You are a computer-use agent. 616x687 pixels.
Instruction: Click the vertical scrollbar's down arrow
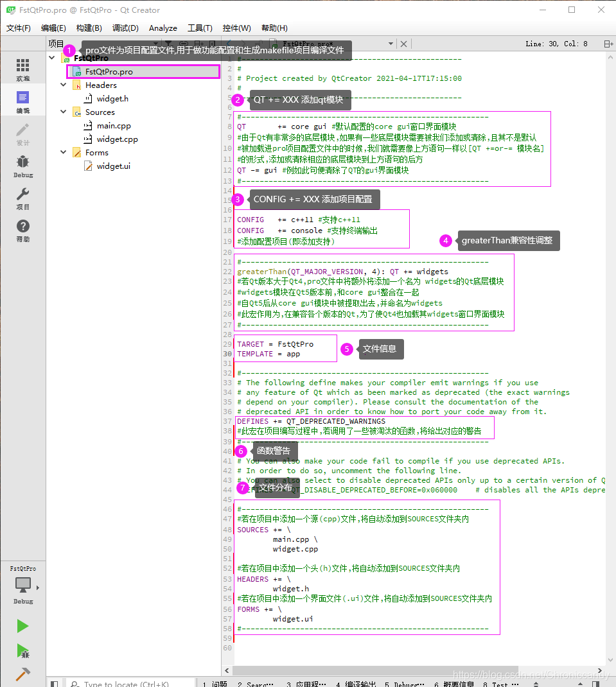click(x=610, y=660)
